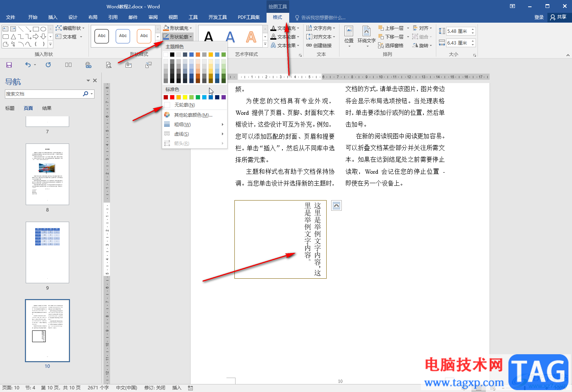Click search magnifier in navigation pane
Image resolution: width=572 pixels, height=392 pixels.
(x=86, y=94)
